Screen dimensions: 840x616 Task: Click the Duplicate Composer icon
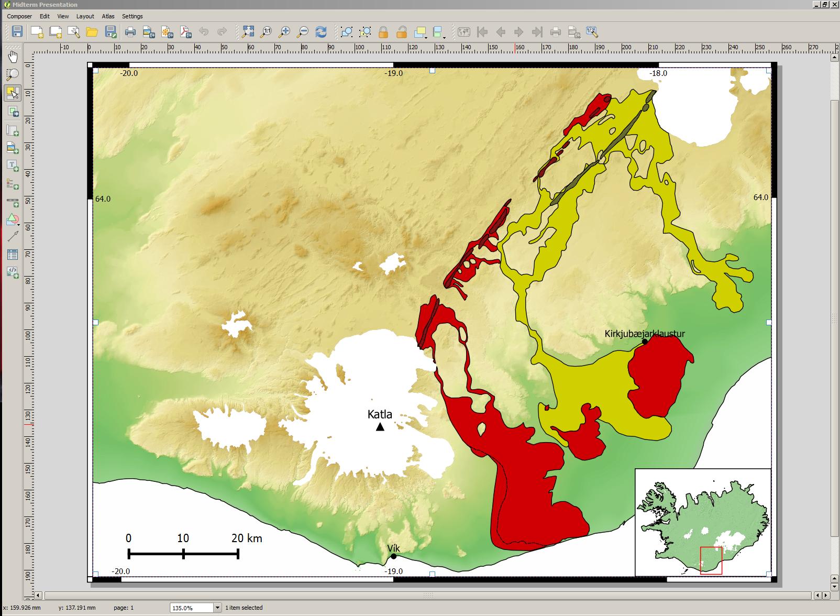pos(56,32)
